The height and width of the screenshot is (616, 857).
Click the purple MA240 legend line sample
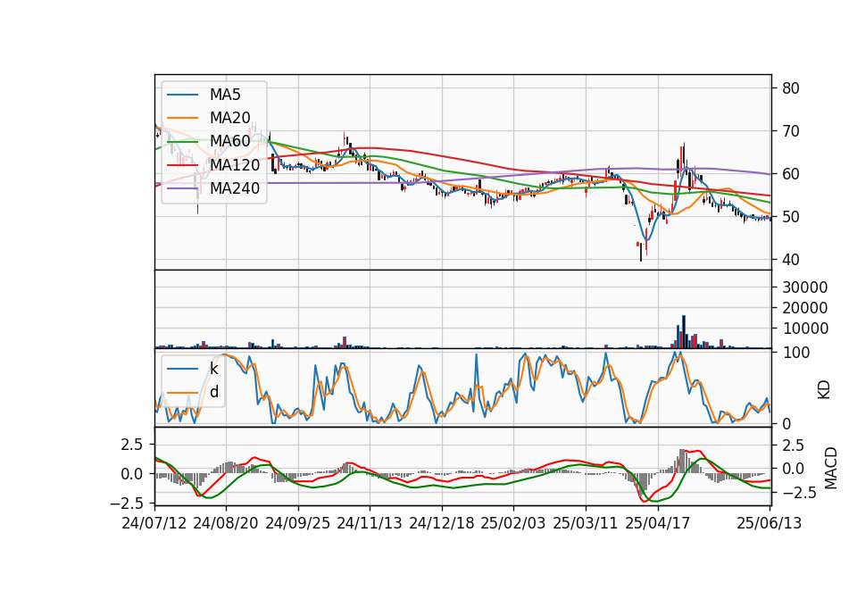182,188
